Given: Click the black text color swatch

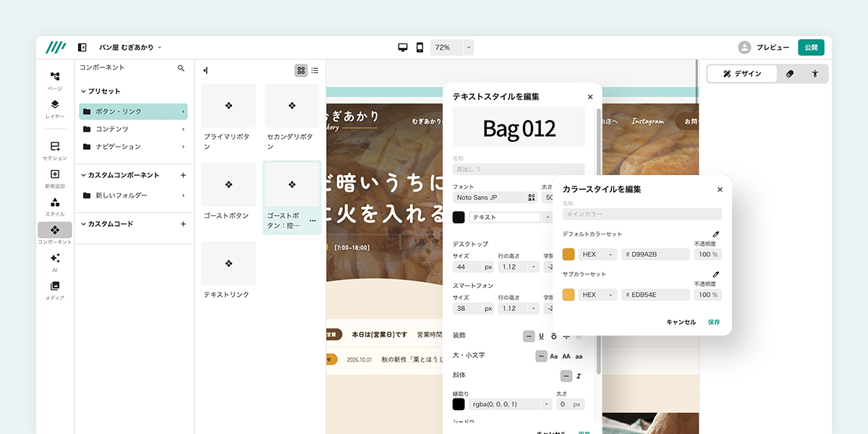Looking at the screenshot, I should click(459, 217).
